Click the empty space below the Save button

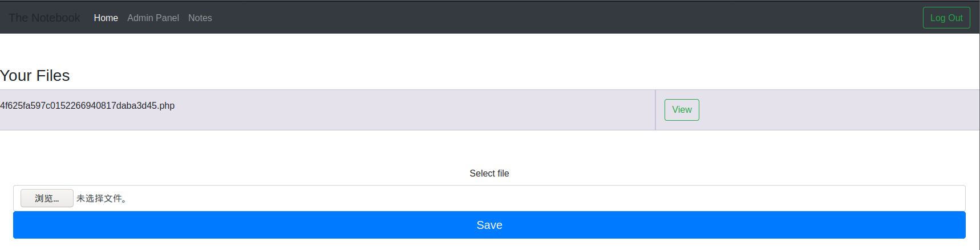pos(489,245)
